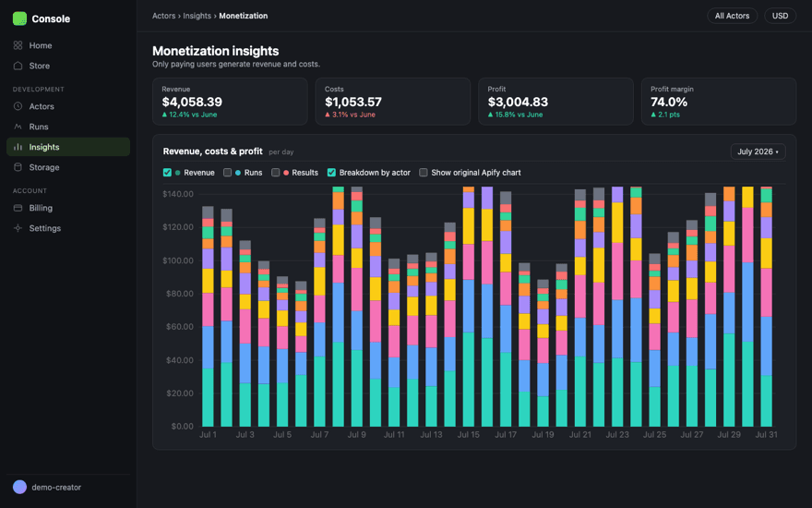The width and height of the screenshot is (812, 508).
Task: Click the Console title text
Action: coord(51,18)
